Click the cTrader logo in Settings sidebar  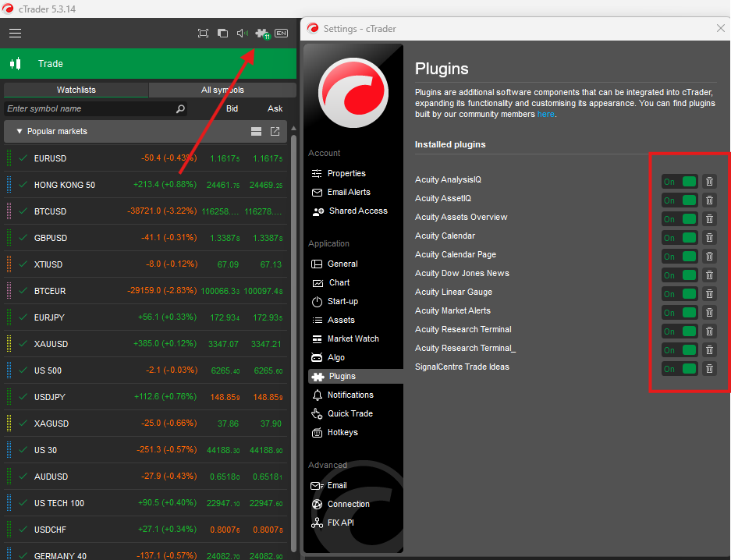tap(353, 93)
